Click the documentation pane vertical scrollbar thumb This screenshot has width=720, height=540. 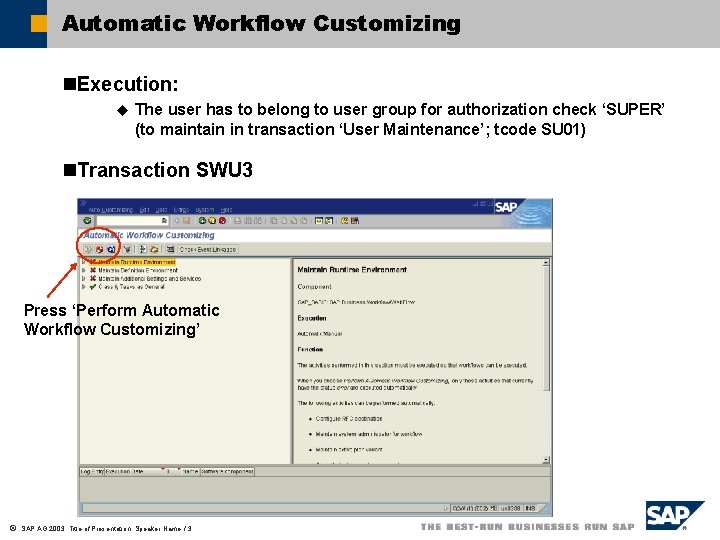pyautogui.click(x=546, y=328)
